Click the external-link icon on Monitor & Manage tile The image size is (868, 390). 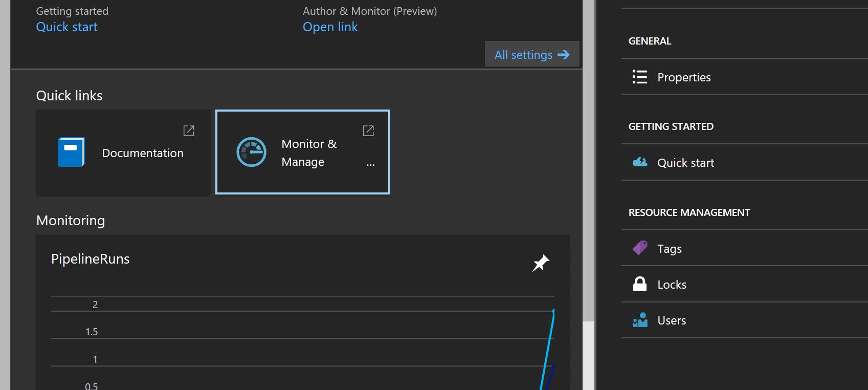coord(368,131)
